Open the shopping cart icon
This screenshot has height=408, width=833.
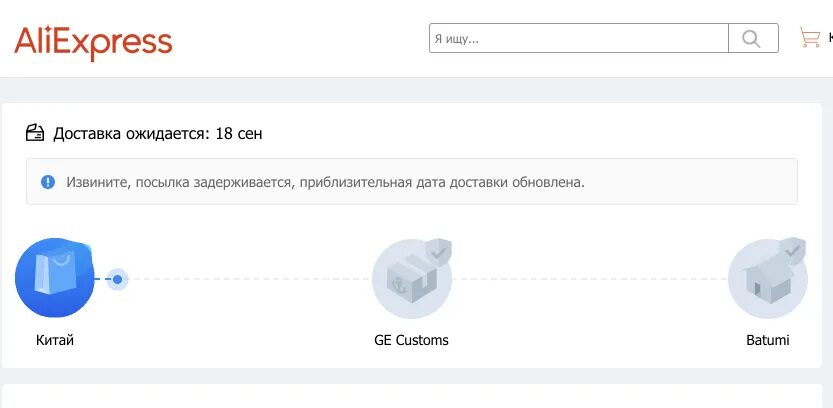click(x=809, y=39)
